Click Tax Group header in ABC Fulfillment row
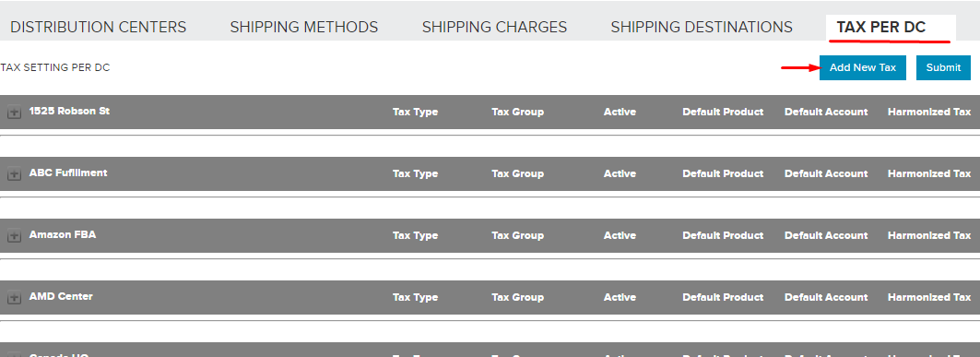The height and width of the screenshot is (357, 980). [x=517, y=173]
